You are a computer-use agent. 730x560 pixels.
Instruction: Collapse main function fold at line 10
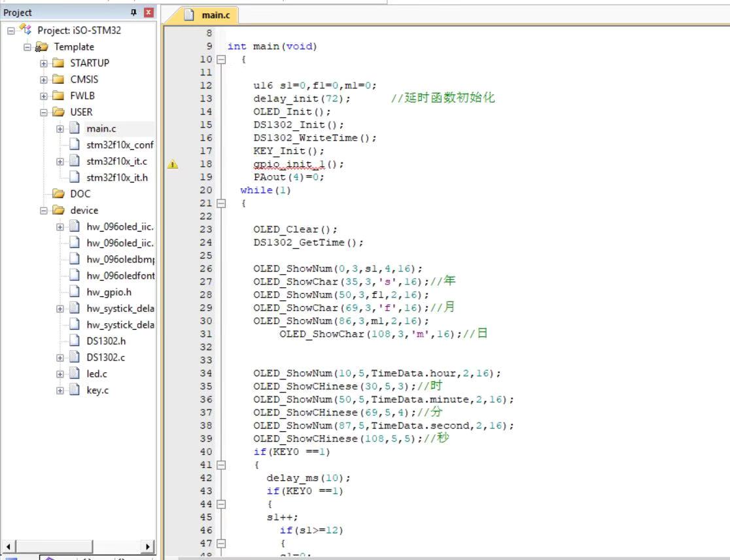[221, 60]
